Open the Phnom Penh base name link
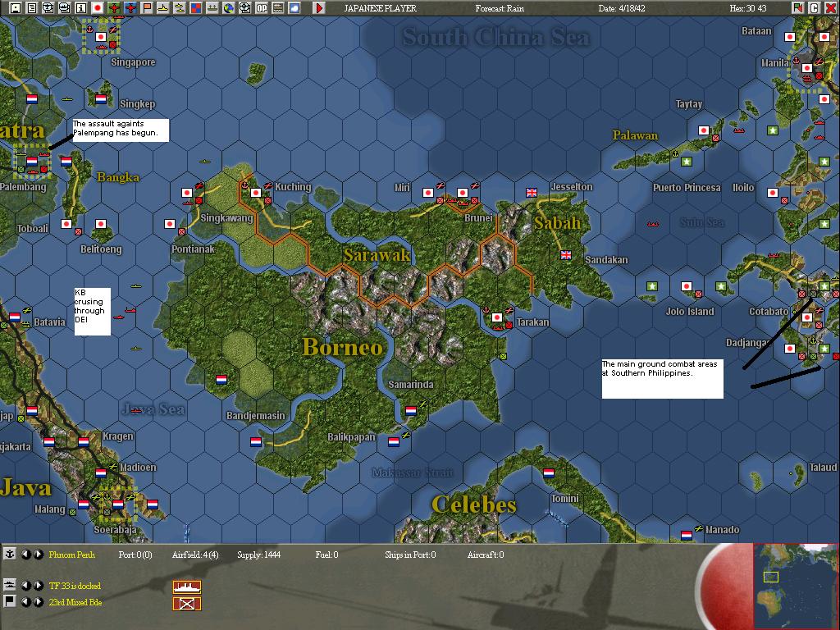 pyautogui.click(x=72, y=555)
